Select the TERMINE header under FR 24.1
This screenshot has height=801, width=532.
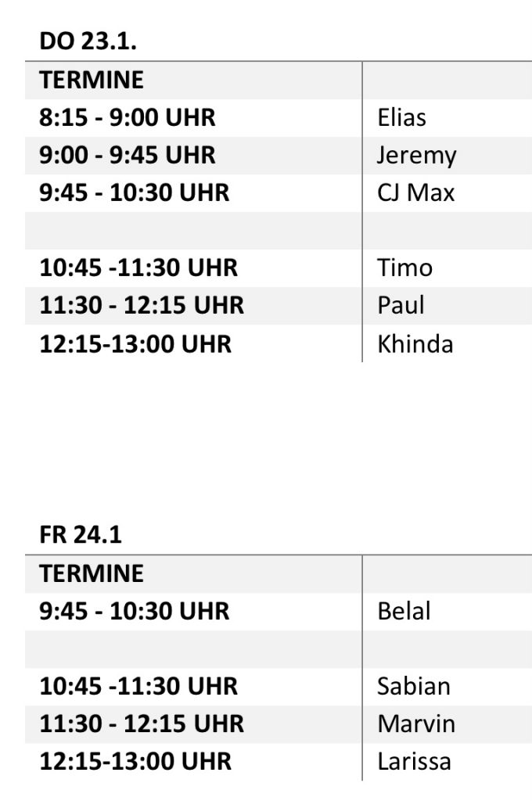(x=92, y=574)
